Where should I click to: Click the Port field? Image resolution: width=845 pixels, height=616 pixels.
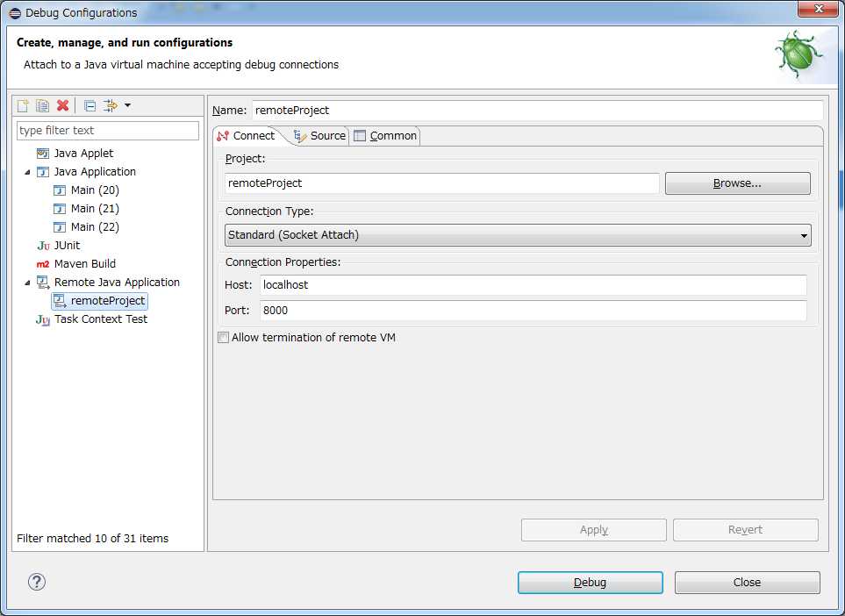(x=533, y=311)
